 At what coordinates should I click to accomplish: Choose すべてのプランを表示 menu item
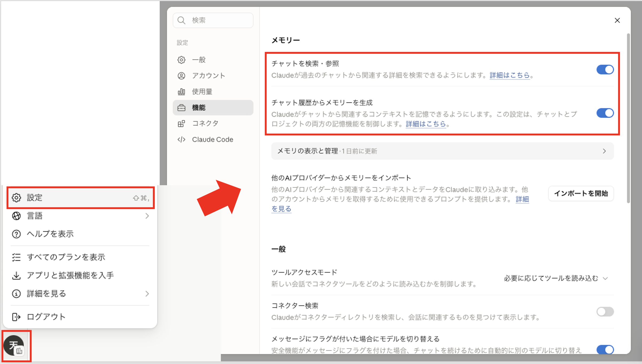[80, 257]
